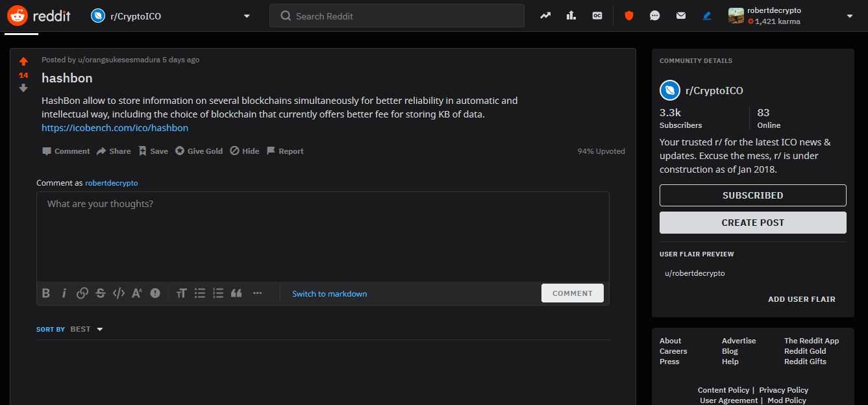Open the Reddit Gifts footer link

(805, 362)
